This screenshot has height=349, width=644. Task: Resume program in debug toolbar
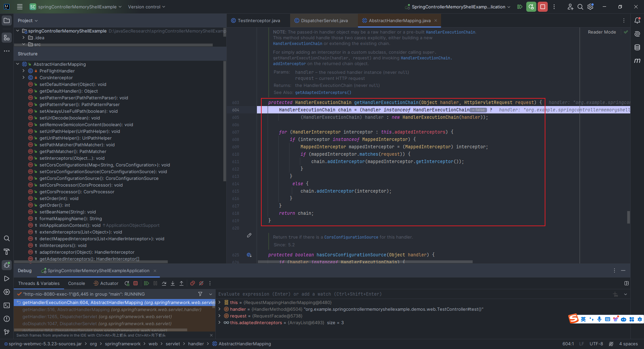(147, 284)
